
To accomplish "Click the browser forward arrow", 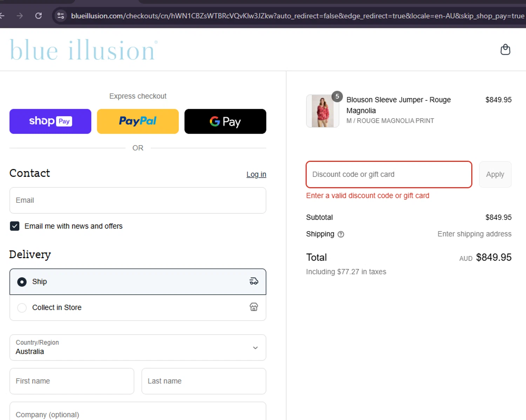I will [x=20, y=16].
